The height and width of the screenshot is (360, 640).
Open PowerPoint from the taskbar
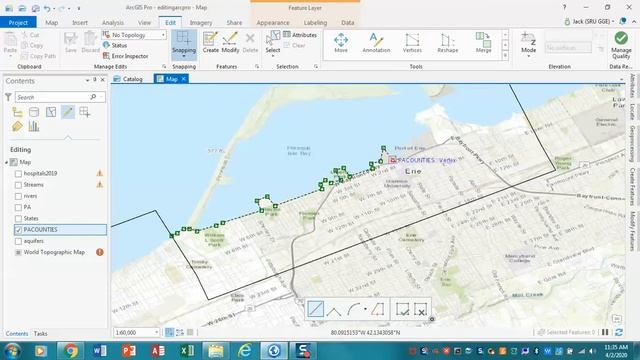coord(128,351)
